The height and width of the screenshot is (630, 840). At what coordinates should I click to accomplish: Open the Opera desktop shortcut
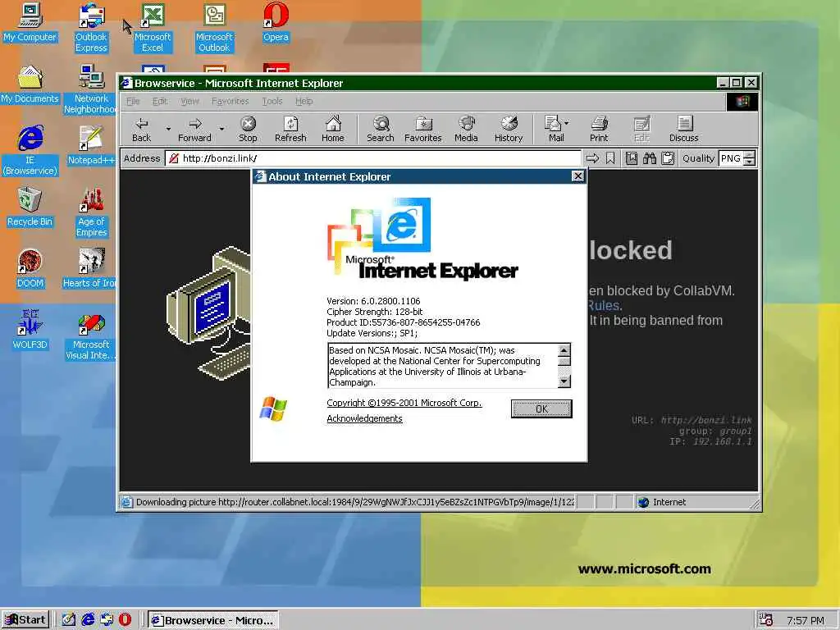[276, 22]
